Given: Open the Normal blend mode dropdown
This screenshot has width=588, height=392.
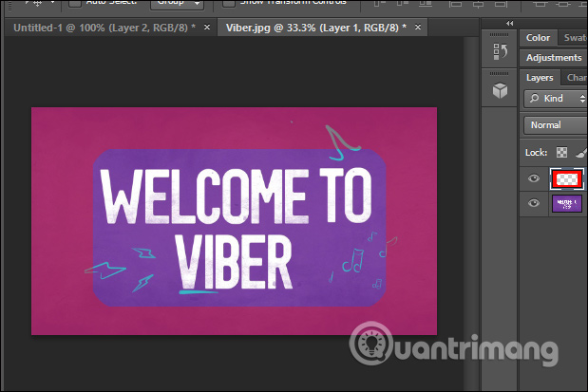Looking at the screenshot, I should [x=556, y=125].
